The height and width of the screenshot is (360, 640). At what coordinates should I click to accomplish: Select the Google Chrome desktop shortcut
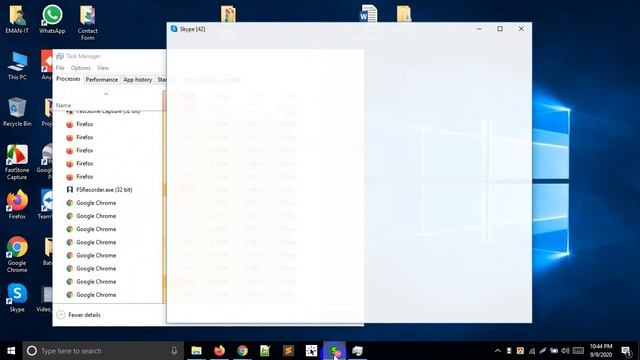[17, 254]
